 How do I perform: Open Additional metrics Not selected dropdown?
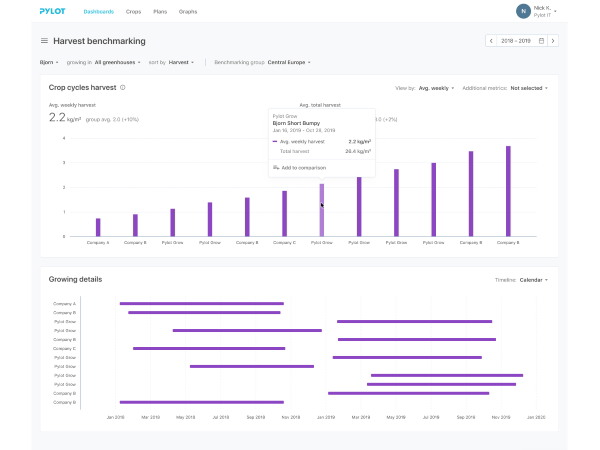point(528,88)
